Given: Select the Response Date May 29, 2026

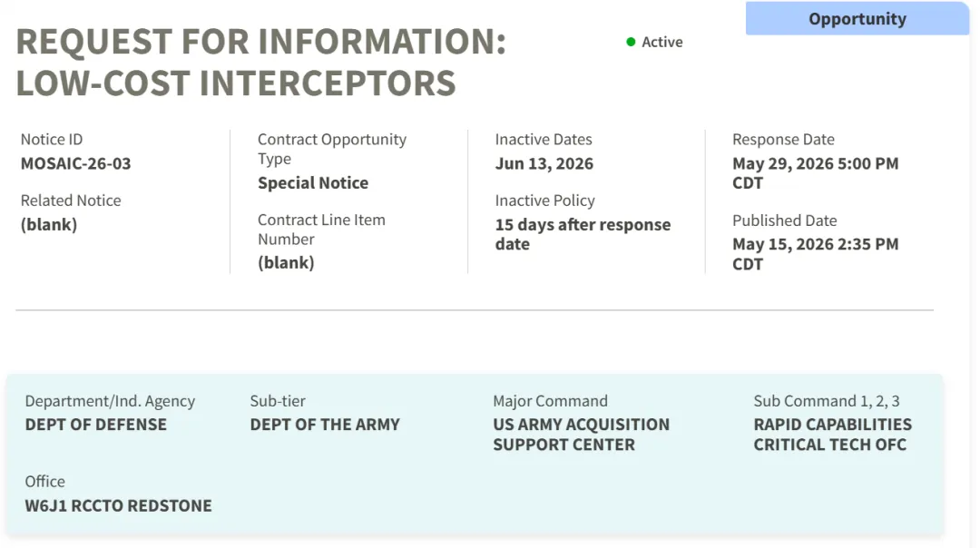Looking at the screenshot, I should coord(815,173).
